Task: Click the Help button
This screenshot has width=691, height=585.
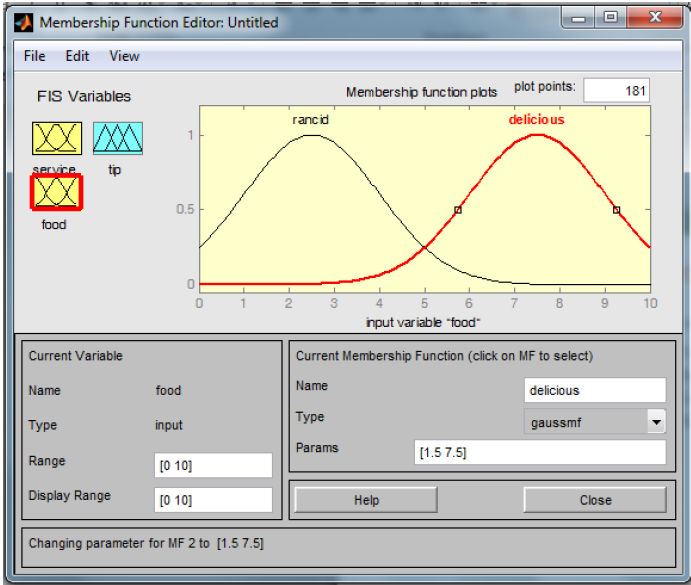Action: (366, 500)
